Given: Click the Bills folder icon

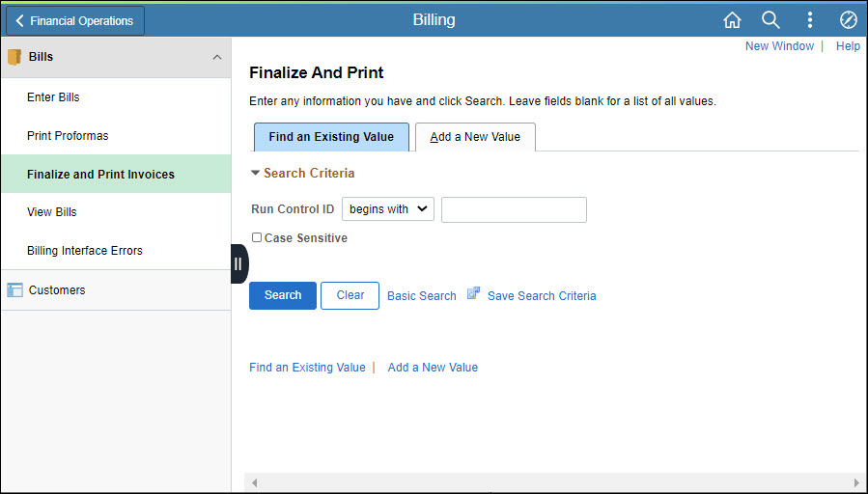Looking at the screenshot, I should [14, 57].
